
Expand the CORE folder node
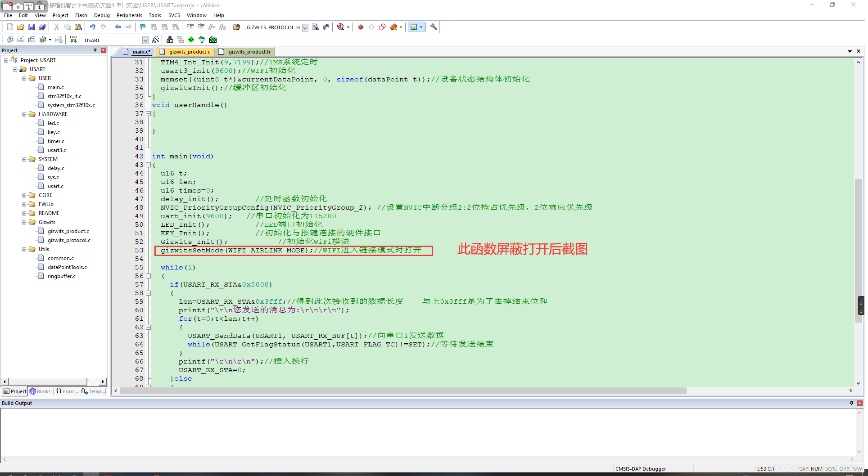24,195
